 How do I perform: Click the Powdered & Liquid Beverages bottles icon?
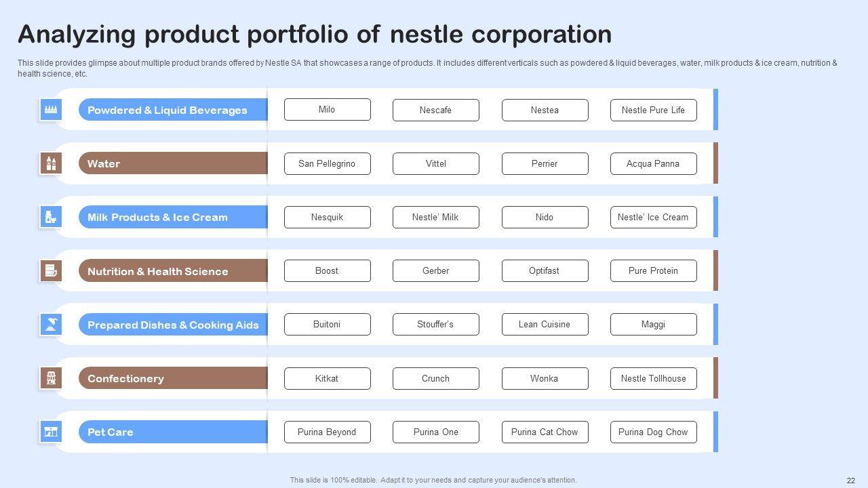pyautogui.click(x=51, y=110)
